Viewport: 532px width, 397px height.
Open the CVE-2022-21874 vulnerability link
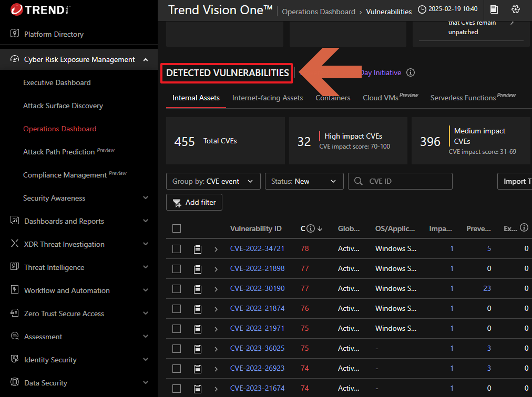pyautogui.click(x=257, y=309)
